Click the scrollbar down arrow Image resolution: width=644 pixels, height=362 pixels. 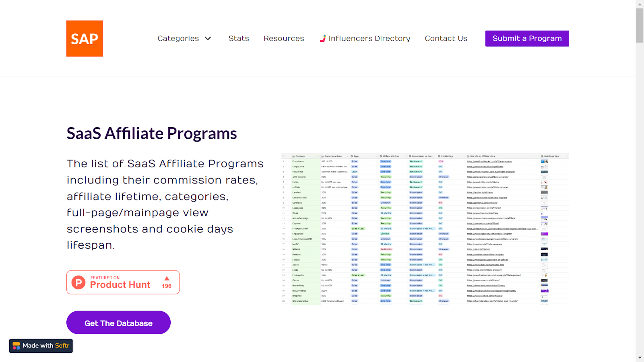[640, 358]
